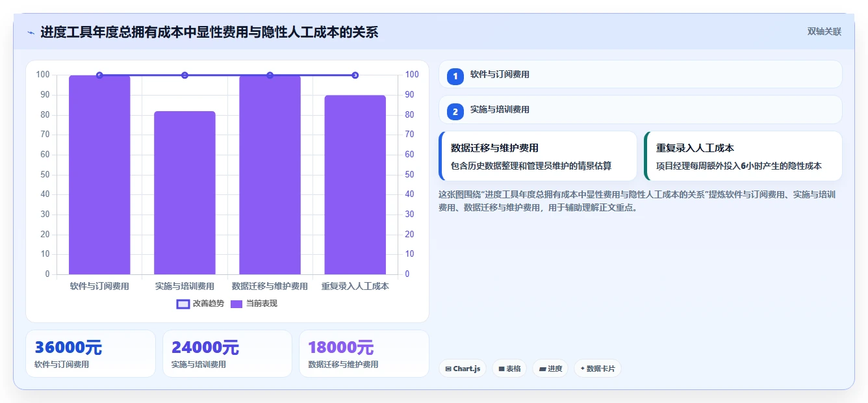Click the bar for 软件与订阅费用
The width and height of the screenshot is (868, 403).
(x=99, y=175)
